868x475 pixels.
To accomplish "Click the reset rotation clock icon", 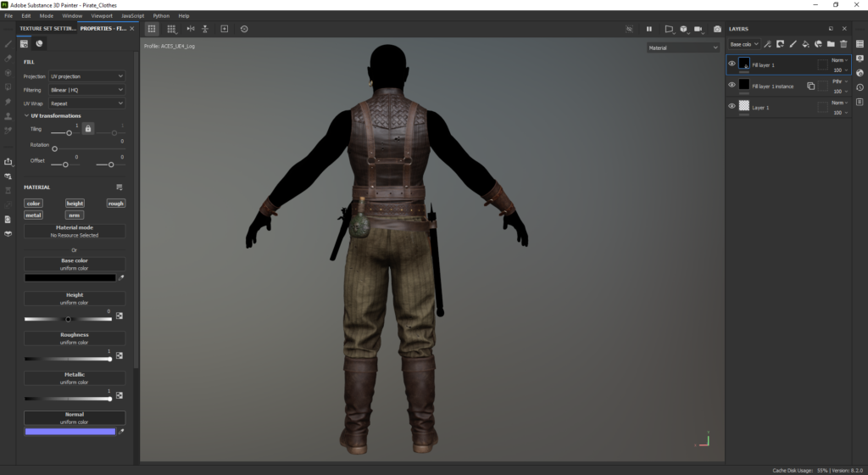I will (244, 29).
